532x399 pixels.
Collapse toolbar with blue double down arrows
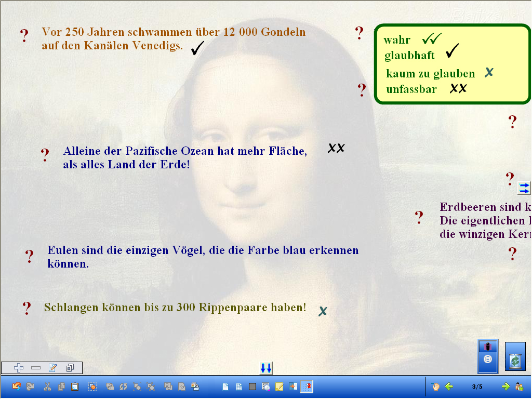[x=266, y=368]
